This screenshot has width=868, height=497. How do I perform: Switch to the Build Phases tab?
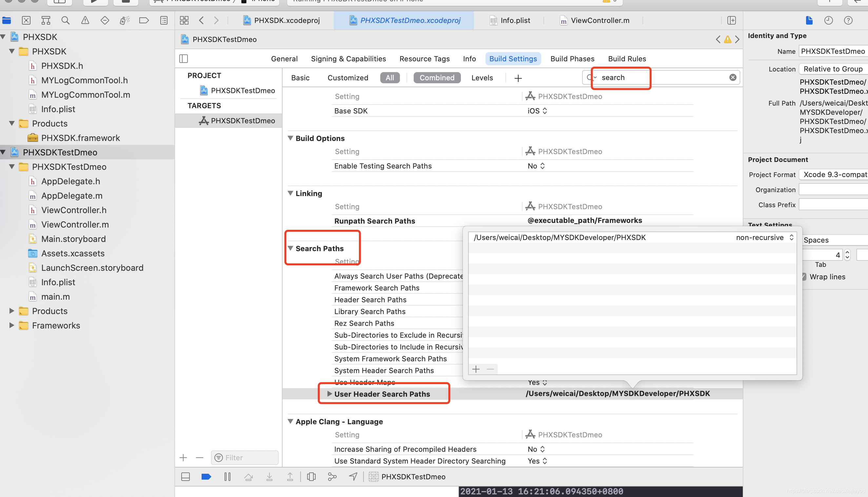pyautogui.click(x=572, y=59)
